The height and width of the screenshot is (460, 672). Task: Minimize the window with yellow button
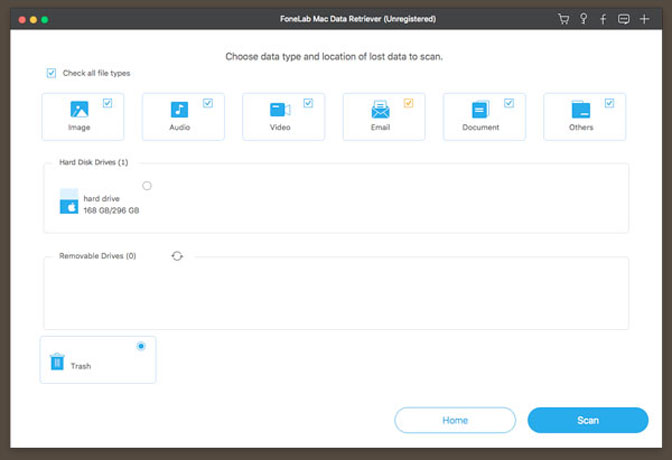tap(33, 20)
